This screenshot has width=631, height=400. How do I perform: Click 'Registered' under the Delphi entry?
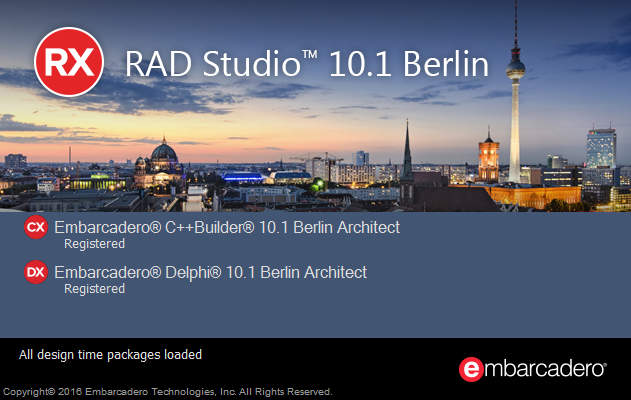(95, 289)
